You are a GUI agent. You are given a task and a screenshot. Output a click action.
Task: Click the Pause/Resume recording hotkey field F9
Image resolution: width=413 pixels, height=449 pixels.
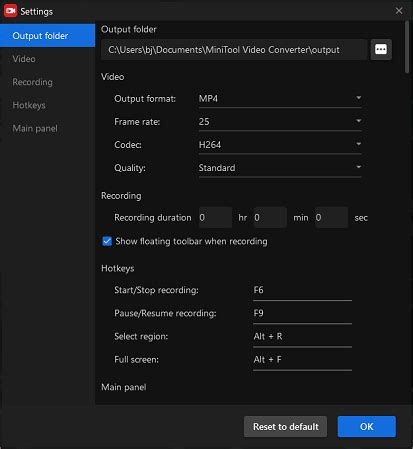302,313
